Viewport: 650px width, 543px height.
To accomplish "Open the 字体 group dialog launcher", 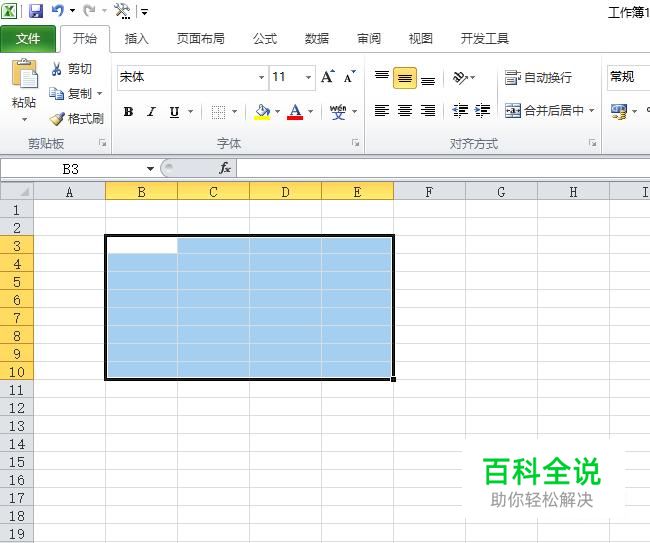I will pyautogui.click(x=355, y=143).
